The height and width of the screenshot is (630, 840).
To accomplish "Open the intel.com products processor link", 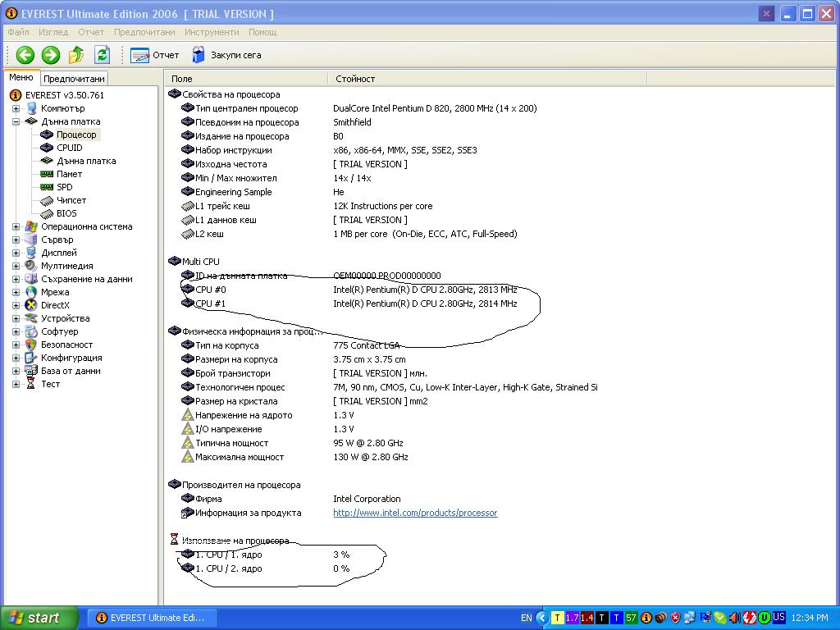I will click(x=414, y=513).
